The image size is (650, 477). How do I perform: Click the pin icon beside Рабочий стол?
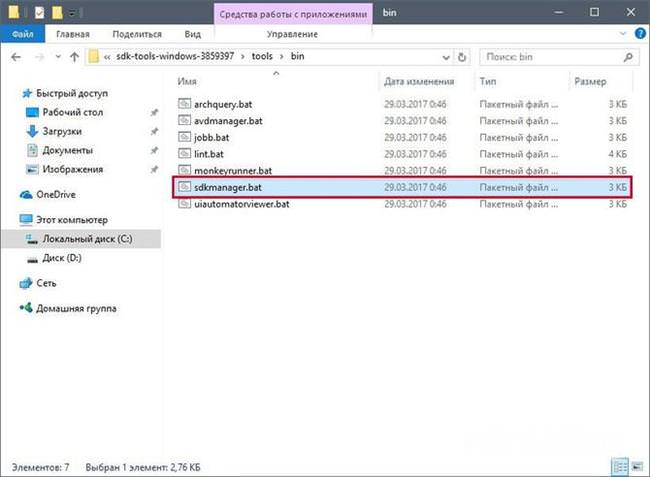tap(154, 112)
